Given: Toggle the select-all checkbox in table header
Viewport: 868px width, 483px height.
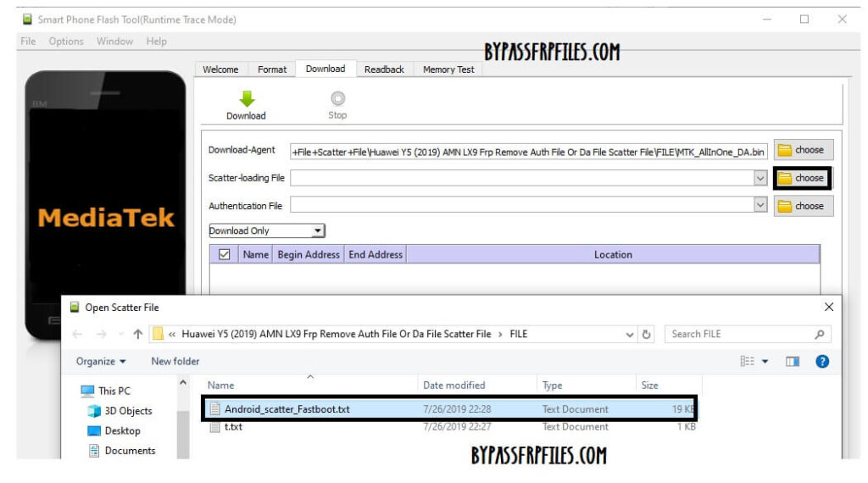Looking at the screenshot, I should click(x=225, y=254).
